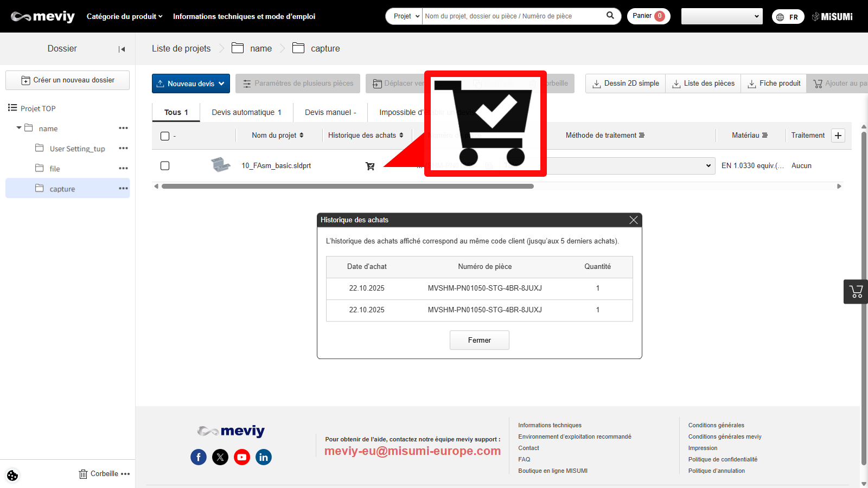Click Créer un nouveau dossier button
This screenshot has width=868, height=488.
click(68, 80)
